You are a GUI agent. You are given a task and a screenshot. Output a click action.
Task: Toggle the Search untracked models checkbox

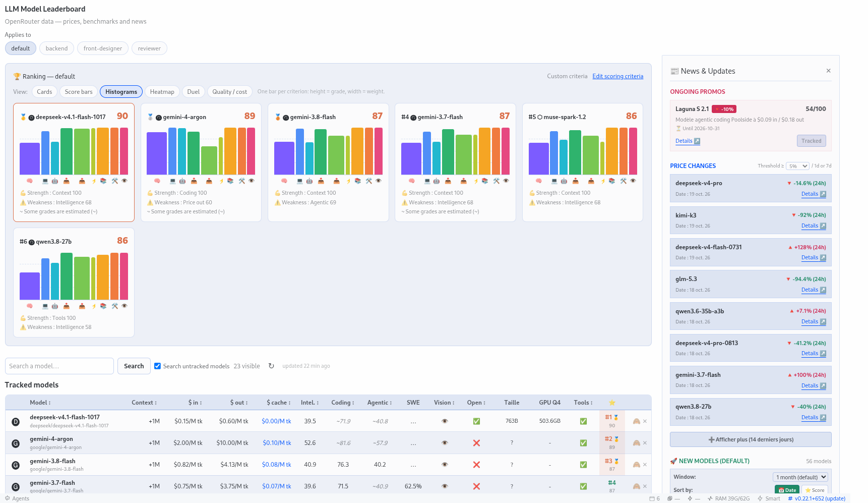pos(157,366)
